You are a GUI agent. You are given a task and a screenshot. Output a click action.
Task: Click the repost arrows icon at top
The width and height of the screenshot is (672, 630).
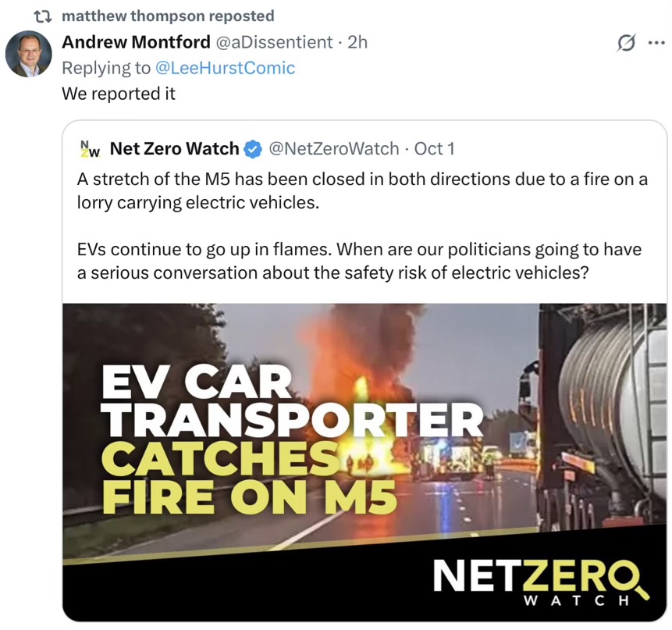[x=43, y=16]
